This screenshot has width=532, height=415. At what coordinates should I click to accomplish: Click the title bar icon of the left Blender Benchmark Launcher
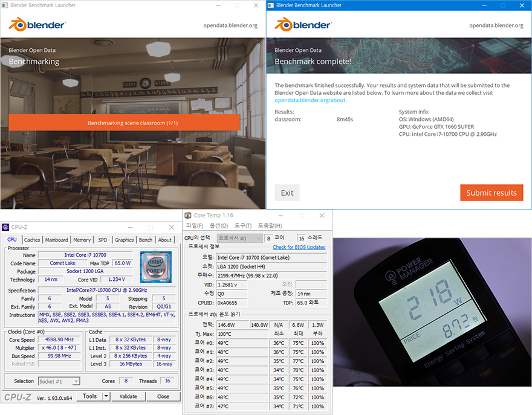tap(5, 5)
